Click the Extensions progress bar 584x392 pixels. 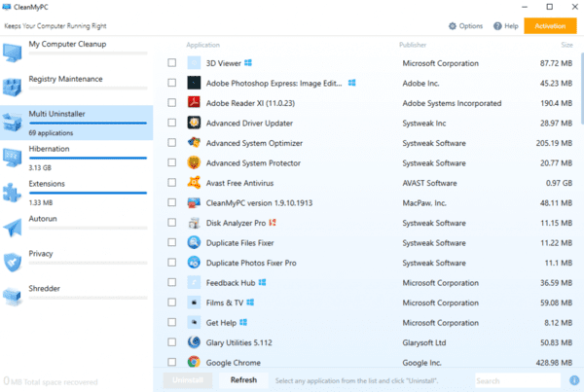(x=88, y=193)
